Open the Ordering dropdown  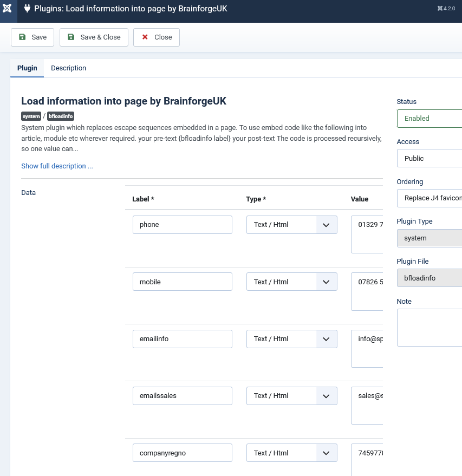point(430,198)
